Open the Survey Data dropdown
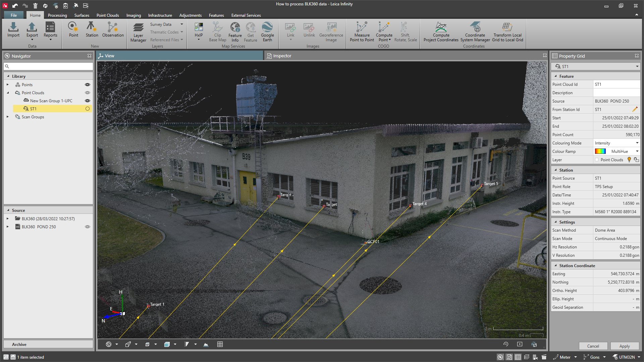 pyautogui.click(x=181, y=24)
